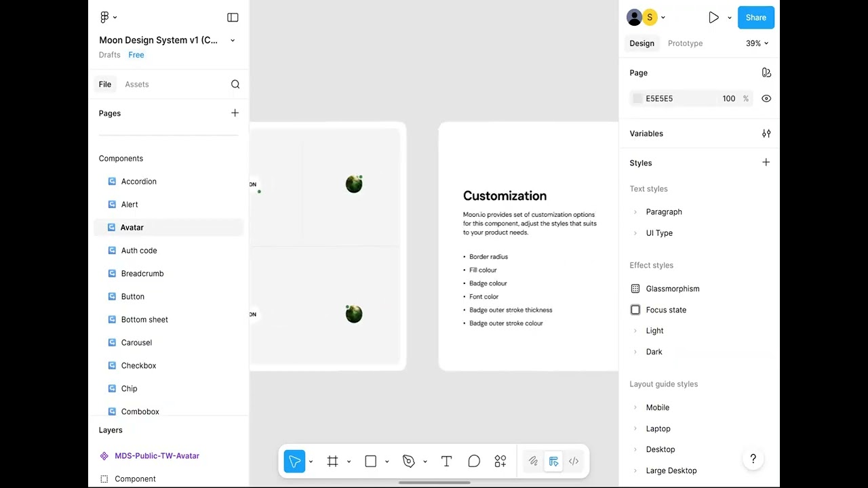The width and height of the screenshot is (868, 488).
Task: Open the file name dropdown chevron
Action: pos(233,41)
